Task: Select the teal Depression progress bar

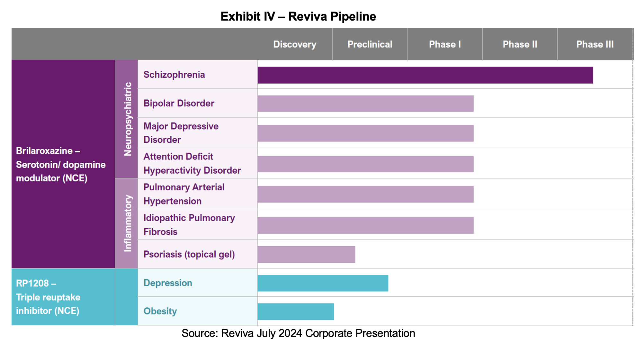Action: (x=323, y=283)
